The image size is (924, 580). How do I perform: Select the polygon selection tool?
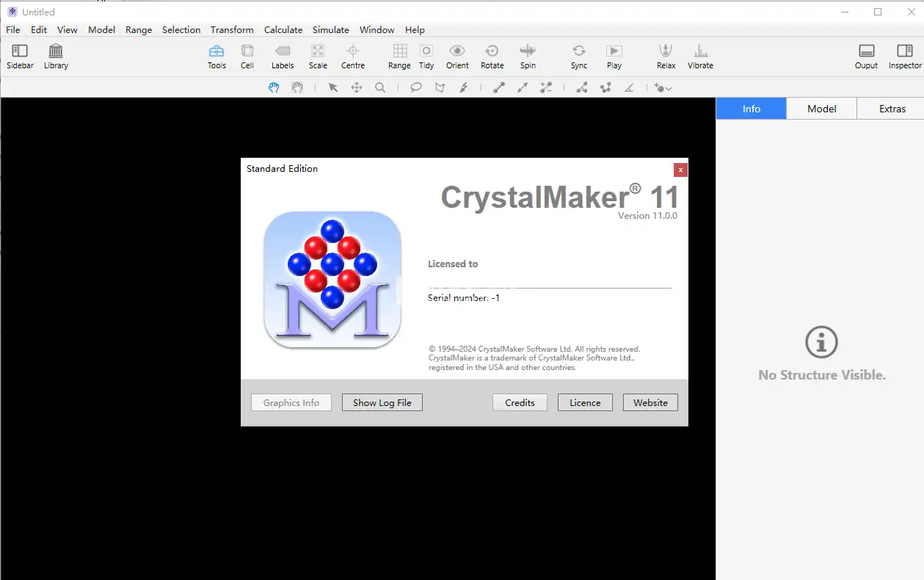440,87
